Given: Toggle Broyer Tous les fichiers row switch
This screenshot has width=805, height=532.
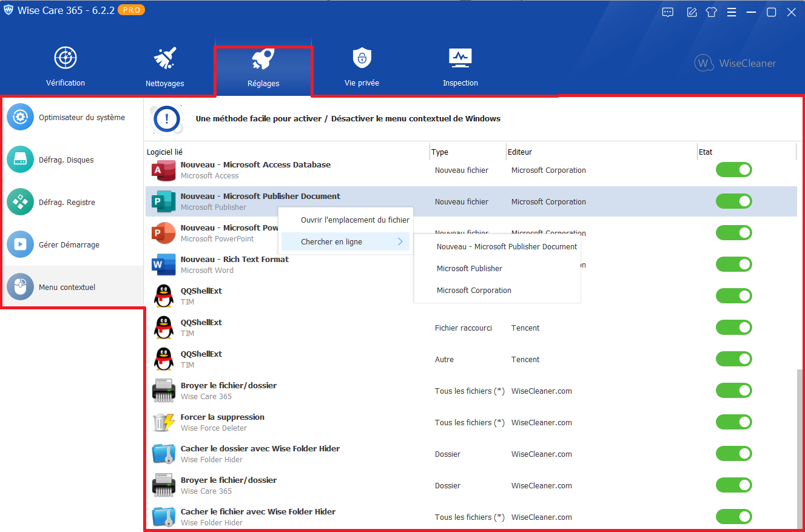Looking at the screenshot, I should tap(734, 391).
